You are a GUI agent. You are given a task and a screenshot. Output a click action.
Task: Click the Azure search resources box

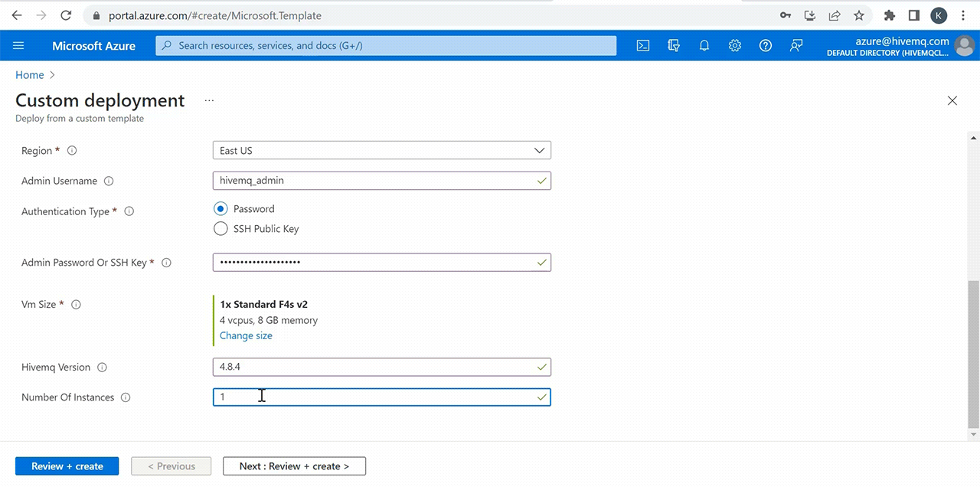(386, 46)
